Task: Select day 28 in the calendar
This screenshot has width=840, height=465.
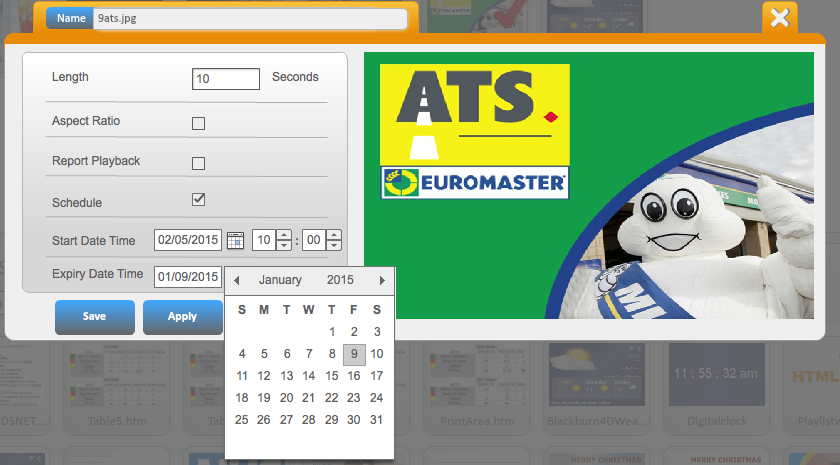Action: tap(309, 421)
